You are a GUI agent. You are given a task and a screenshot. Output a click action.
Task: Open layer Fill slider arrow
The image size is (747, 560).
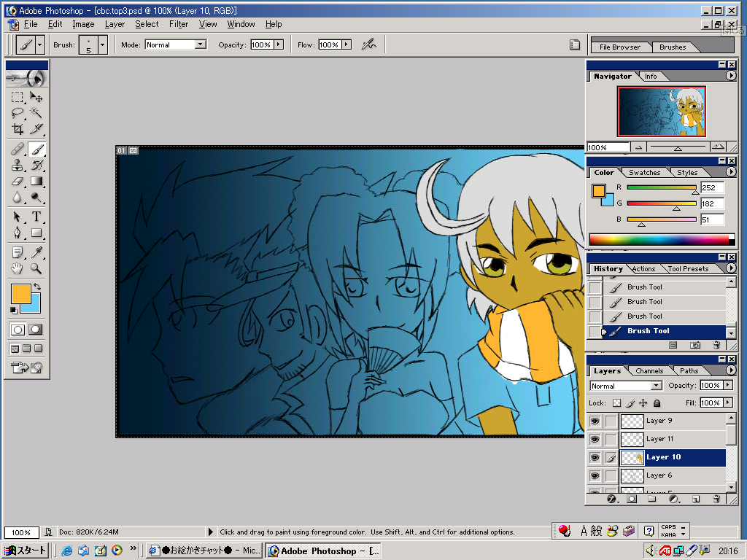[x=727, y=402]
